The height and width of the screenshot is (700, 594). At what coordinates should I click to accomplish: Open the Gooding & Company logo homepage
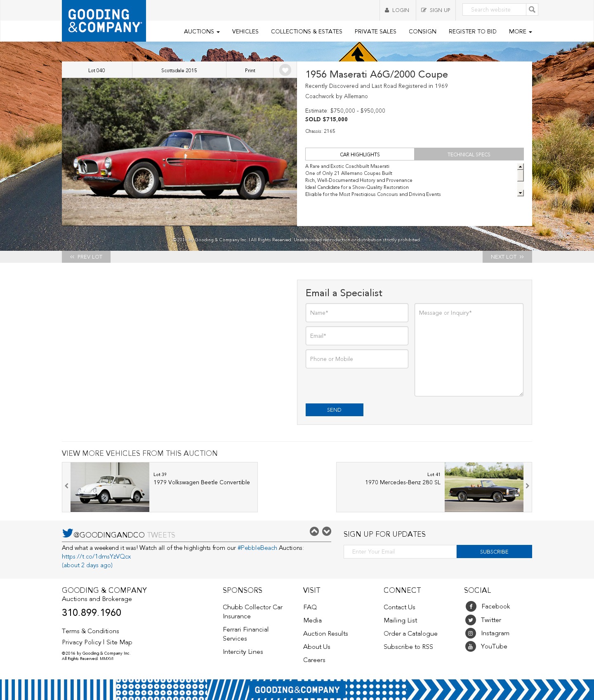pyautogui.click(x=104, y=21)
